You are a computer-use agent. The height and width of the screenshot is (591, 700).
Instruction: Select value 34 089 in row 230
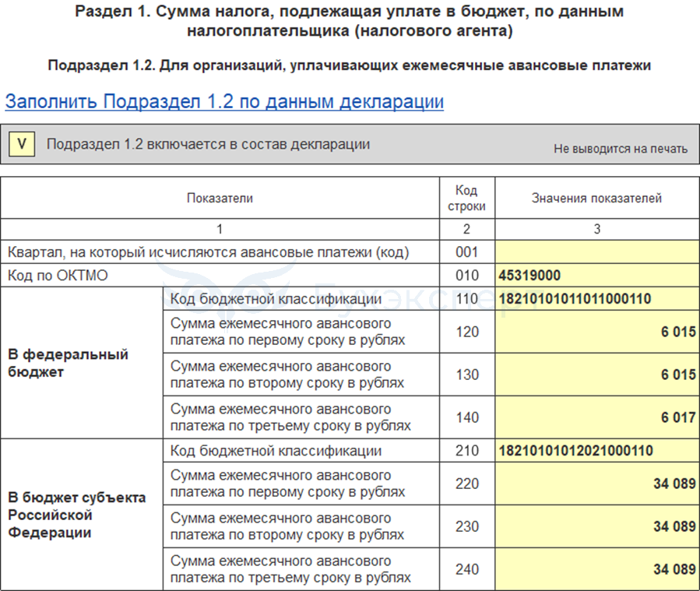pyautogui.click(x=674, y=526)
